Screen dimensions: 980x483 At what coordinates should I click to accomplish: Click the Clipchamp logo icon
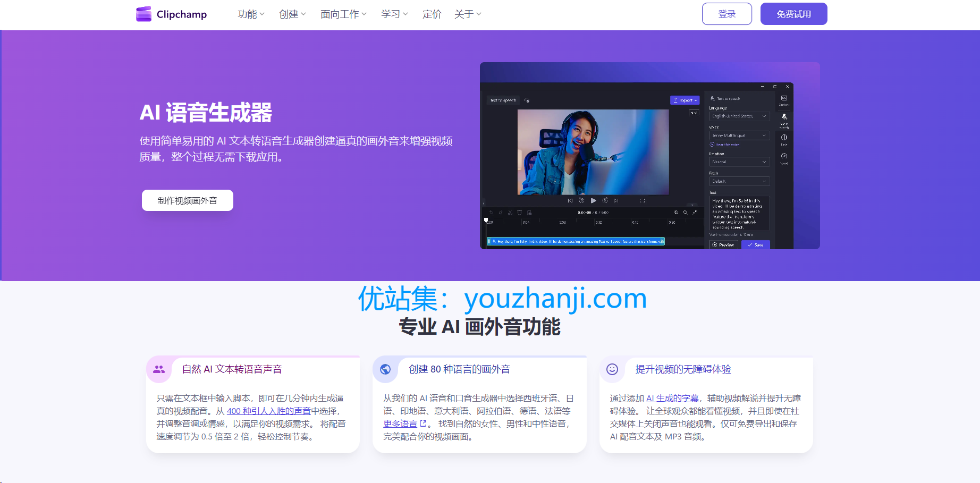[x=143, y=14]
